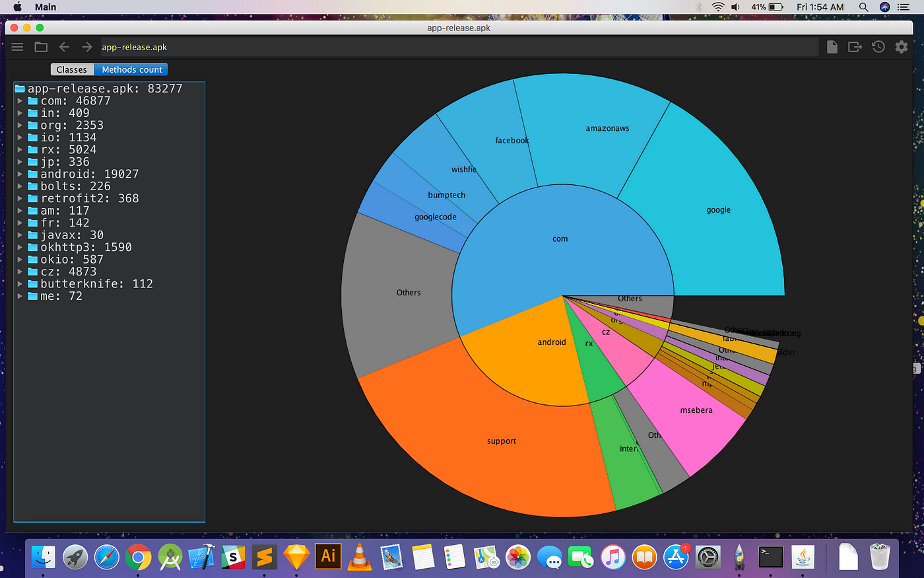Open Xcode from the dock
Image resolution: width=924 pixels, height=578 pixels.
point(201,558)
